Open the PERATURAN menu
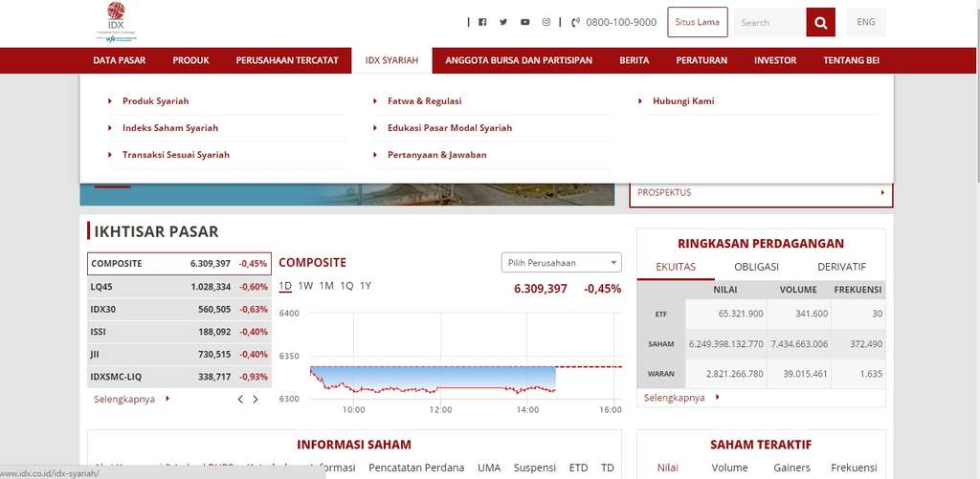This screenshot has width=980, height=479. click(702, 60)
